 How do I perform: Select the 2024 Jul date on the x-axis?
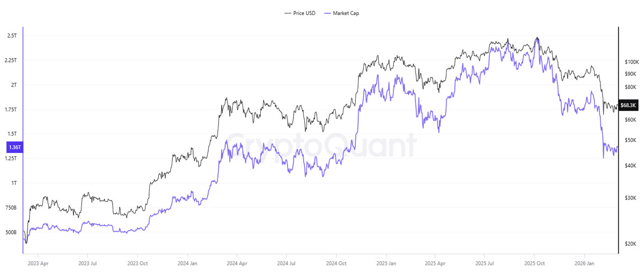tap(287, 264)
